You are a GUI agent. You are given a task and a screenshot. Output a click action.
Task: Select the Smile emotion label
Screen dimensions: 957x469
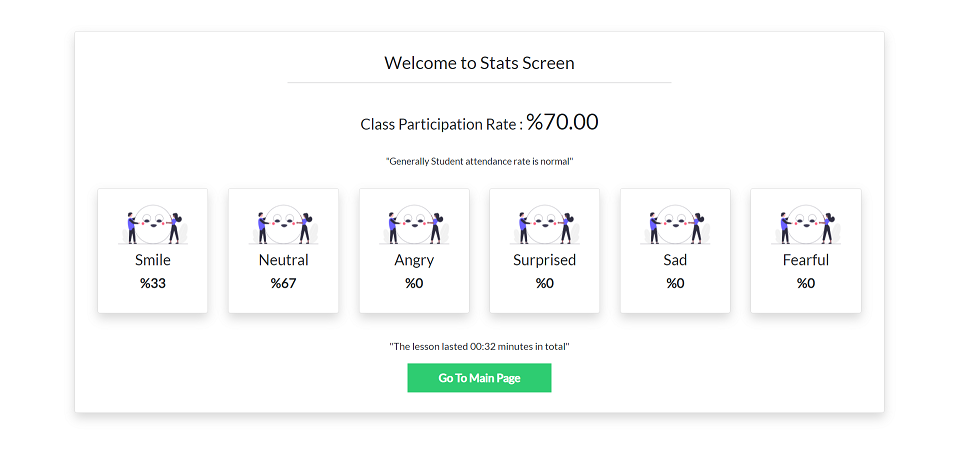tap(153, 260)
